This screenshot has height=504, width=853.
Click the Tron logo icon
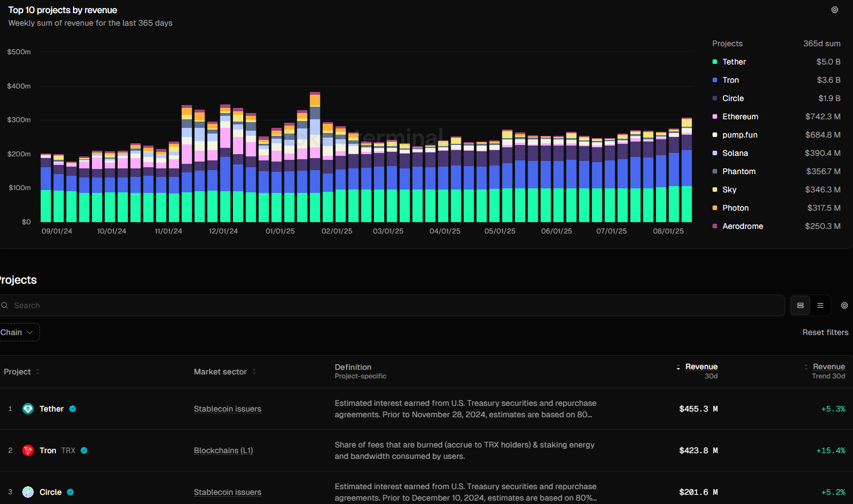[x=28, y=450]
